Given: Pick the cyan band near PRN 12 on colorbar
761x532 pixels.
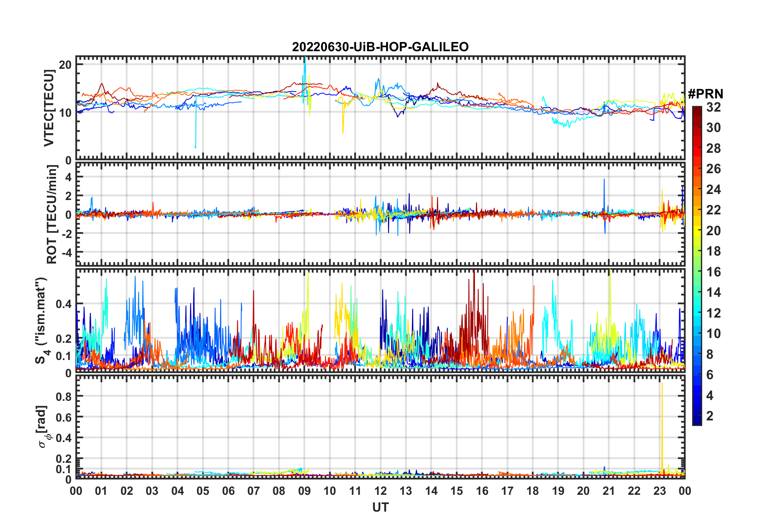Looking at the screenshot, I should coord(697,313).
